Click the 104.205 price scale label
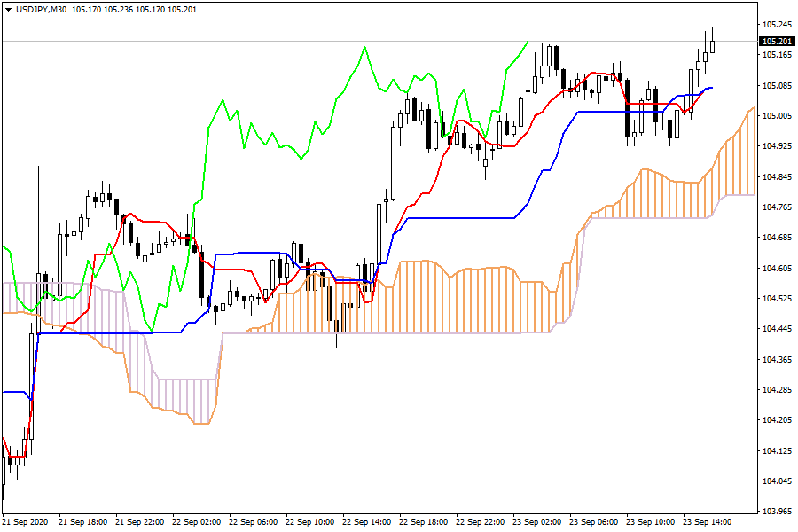The height and width of the screenshot is (532, 798). [777, 420]
